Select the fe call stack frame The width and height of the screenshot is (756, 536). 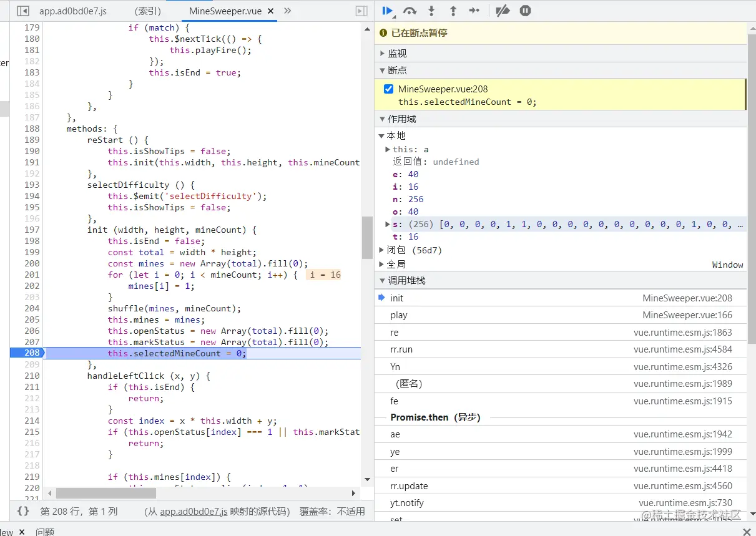[x=561, y=401]
